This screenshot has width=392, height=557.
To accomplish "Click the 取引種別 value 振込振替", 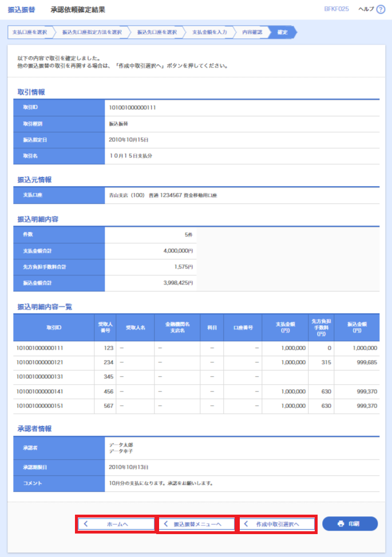I will pyautogui.click(x=118, y=124).
